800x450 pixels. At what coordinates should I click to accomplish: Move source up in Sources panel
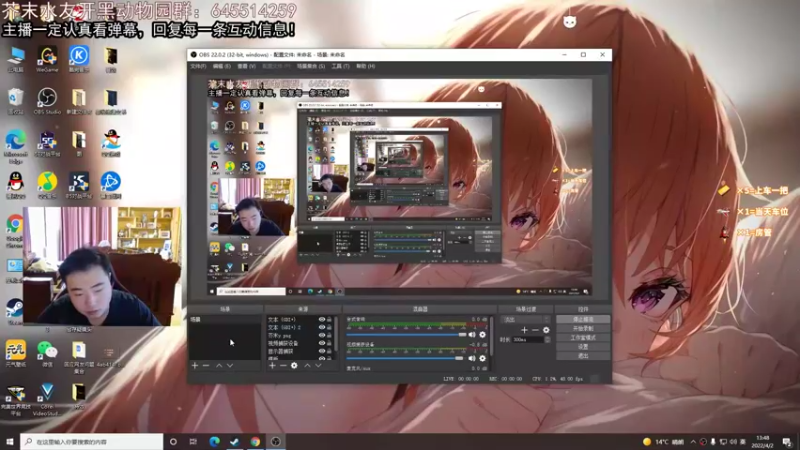click(x=307, y=365)
